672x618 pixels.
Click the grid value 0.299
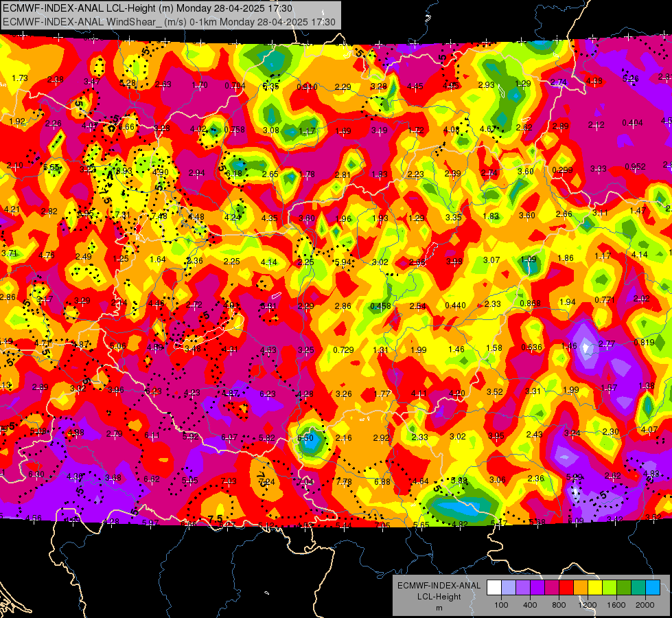point(563,170)
